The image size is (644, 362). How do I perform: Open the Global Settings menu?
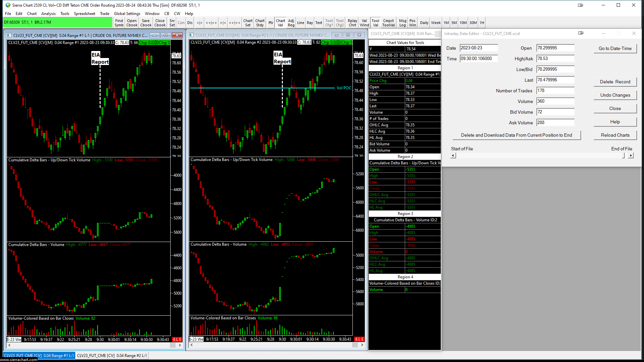127,14
